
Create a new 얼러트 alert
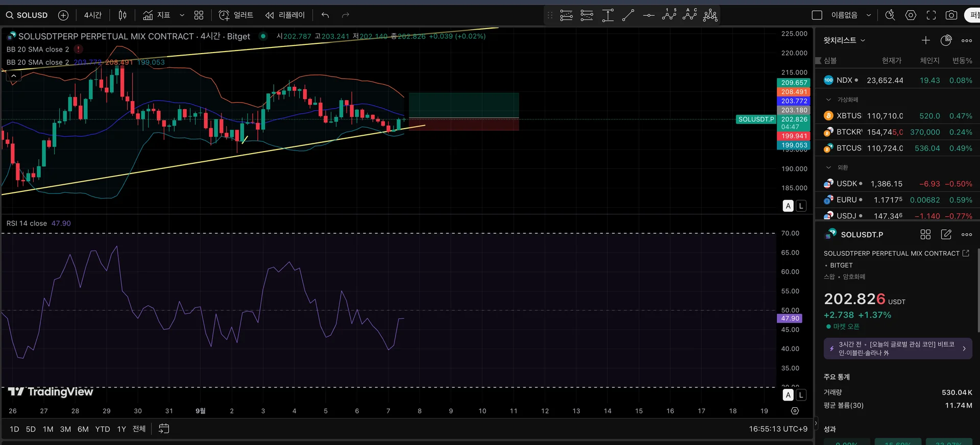click(236, 15)
